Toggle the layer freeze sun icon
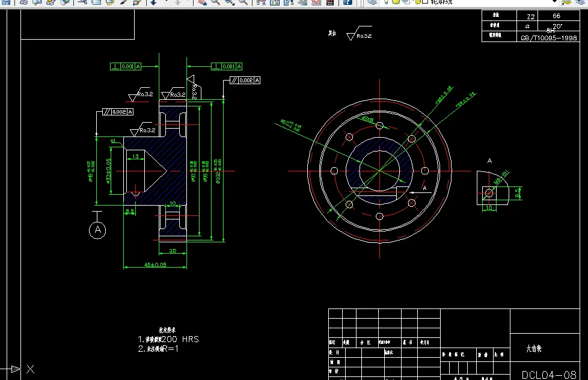Viewport: 588px width, 380px height. tap(396, 2)
